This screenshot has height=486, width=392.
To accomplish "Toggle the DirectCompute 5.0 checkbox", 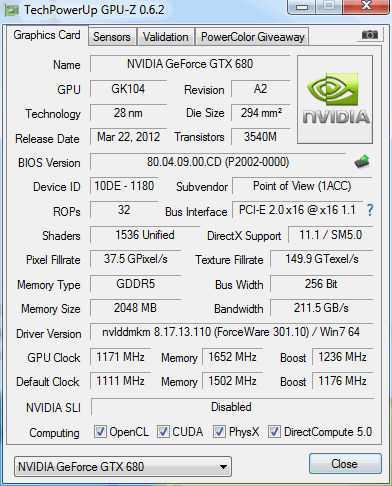I will click(274, 431).
